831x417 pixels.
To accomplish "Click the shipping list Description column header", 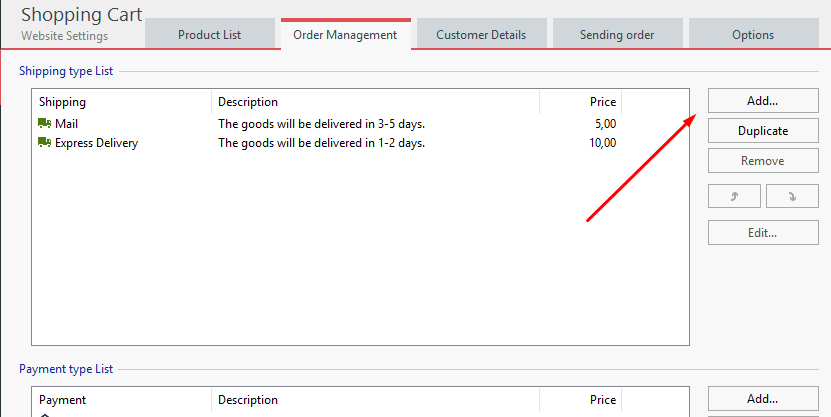I will click(x=375, y=102).
